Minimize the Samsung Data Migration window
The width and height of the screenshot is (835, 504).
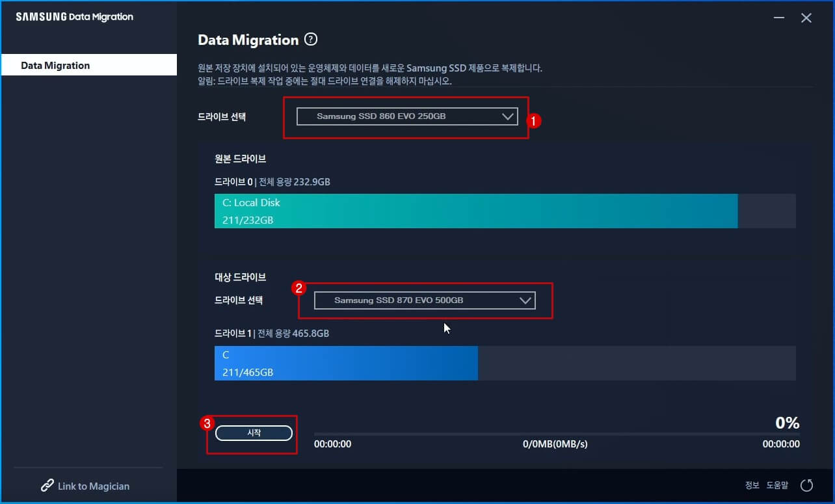tap(780, 18)
